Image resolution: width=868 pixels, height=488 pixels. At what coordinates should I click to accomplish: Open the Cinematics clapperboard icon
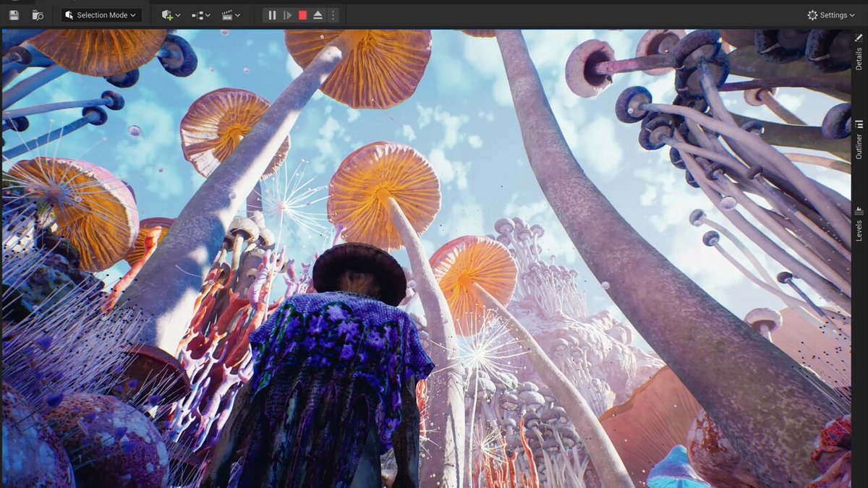coord(228,14)
